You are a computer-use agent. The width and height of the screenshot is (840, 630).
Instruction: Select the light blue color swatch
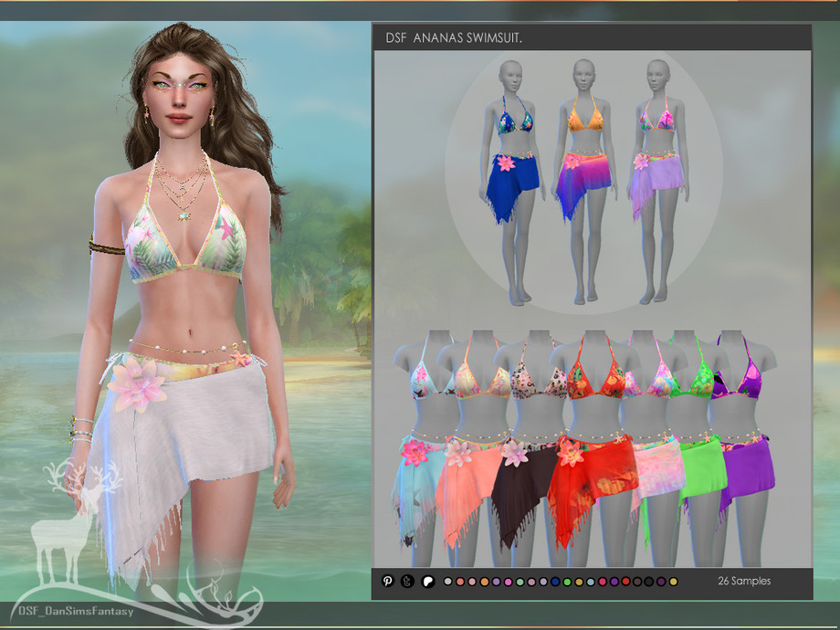(591, 582)
